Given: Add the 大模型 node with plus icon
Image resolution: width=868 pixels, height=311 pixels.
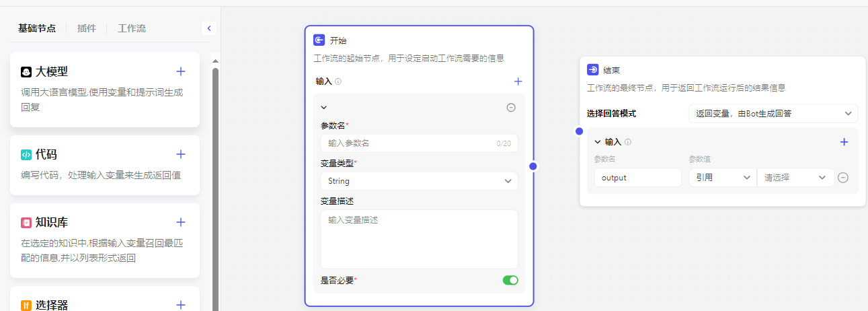Looking at the screenshot, I should click(x=180, y=71).
